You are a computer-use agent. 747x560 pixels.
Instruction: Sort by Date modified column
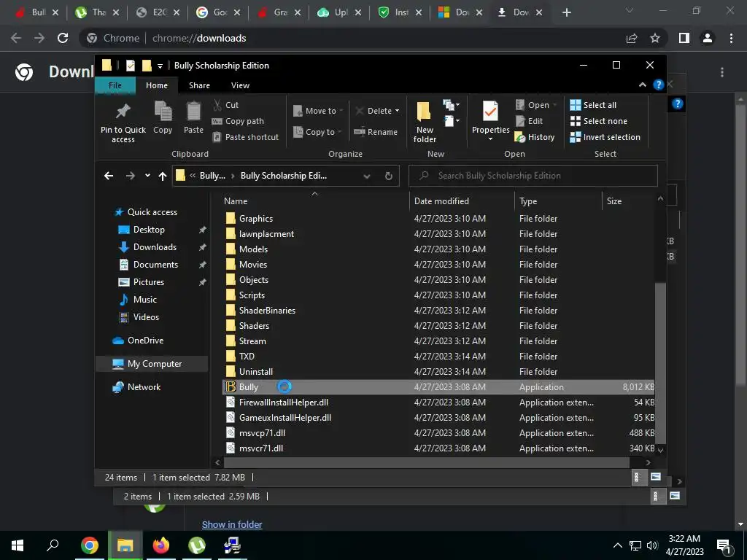(x=461, y=201)
